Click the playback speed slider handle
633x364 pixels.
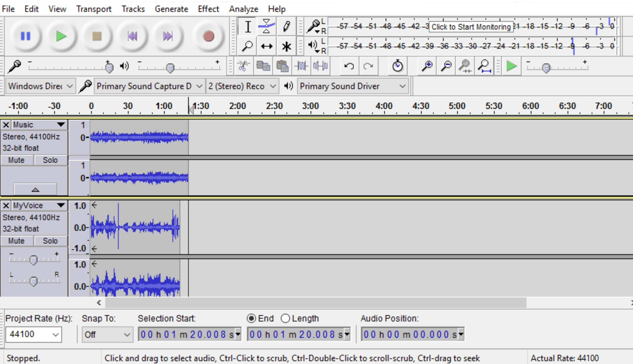[x=546, y=68]
